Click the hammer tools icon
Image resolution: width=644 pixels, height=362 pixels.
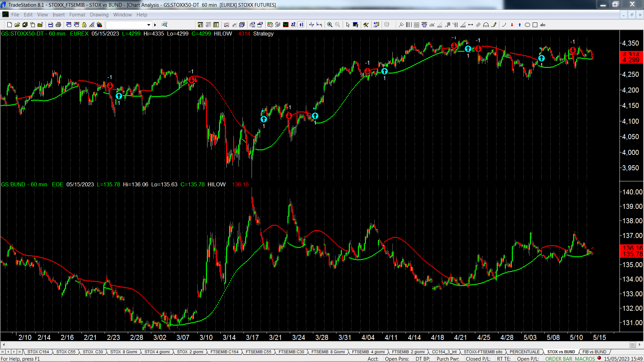point(366,25)
